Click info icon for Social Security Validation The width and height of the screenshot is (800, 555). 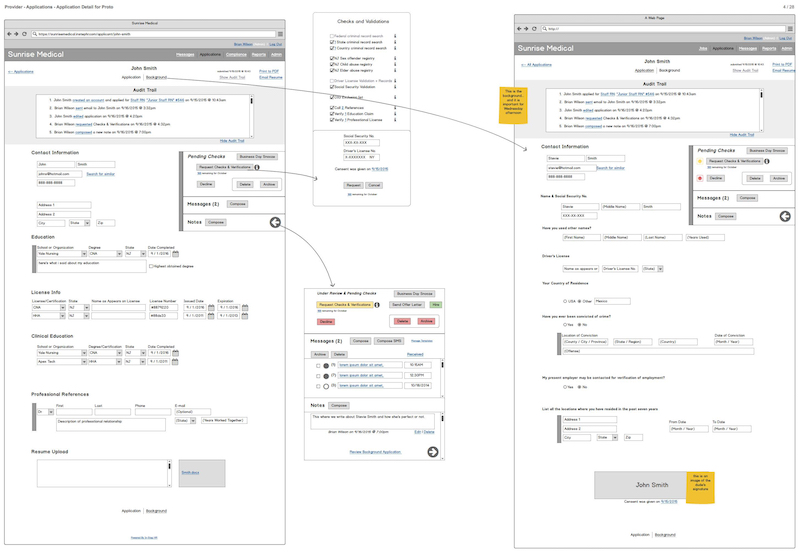[395, 87]
